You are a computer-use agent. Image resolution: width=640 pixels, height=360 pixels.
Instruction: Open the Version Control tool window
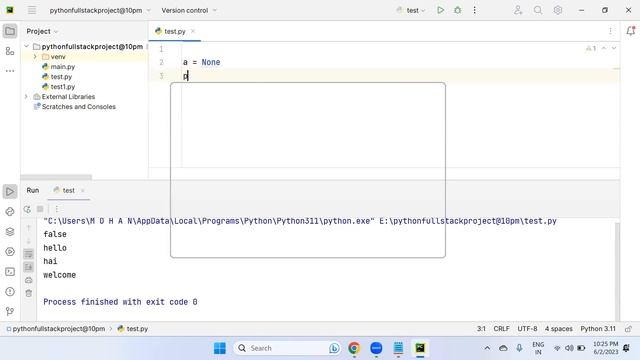click(10, 311)
